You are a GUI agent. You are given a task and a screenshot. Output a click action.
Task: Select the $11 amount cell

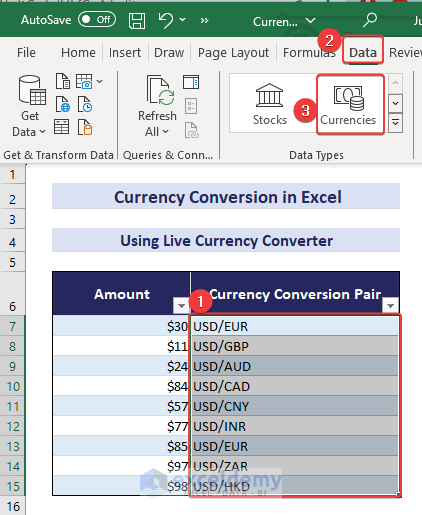[121, 346]
